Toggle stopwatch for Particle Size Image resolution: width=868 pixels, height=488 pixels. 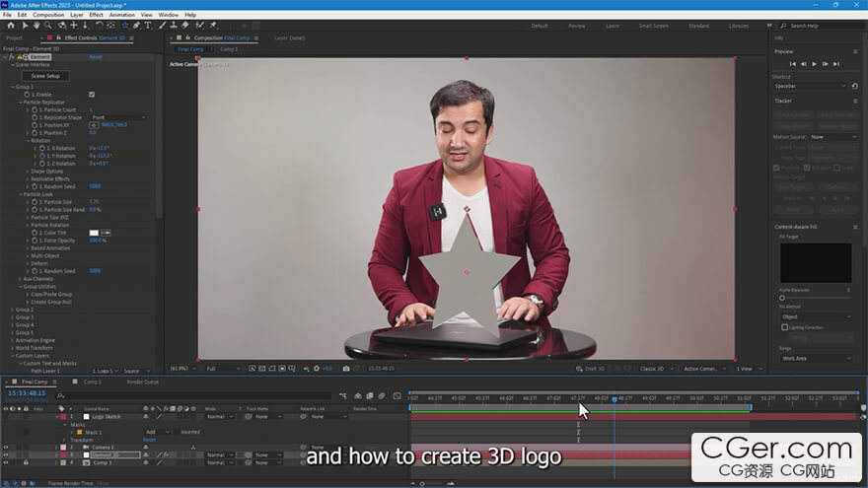[35, 202]
